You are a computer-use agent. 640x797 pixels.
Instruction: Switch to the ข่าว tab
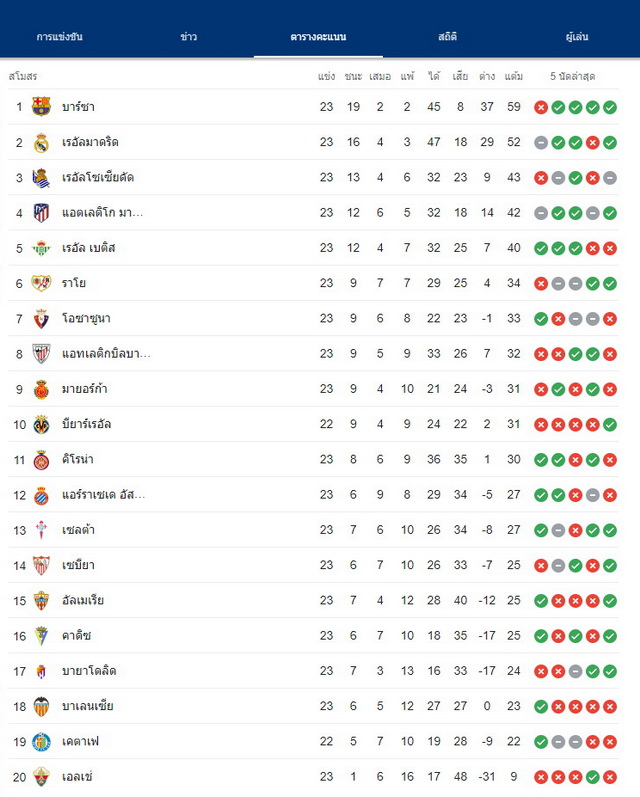[189, 37]
